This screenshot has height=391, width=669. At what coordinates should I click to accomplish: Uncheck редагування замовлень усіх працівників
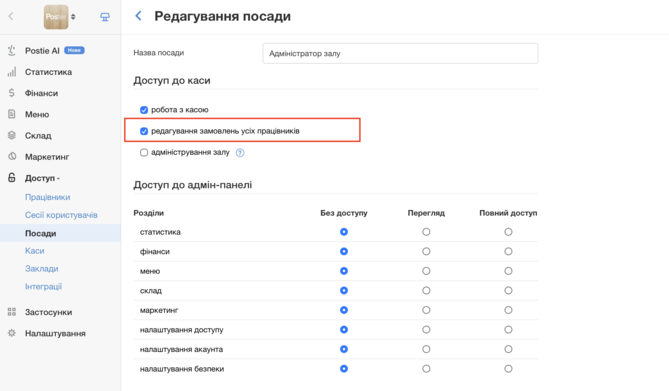click(144, 131)
